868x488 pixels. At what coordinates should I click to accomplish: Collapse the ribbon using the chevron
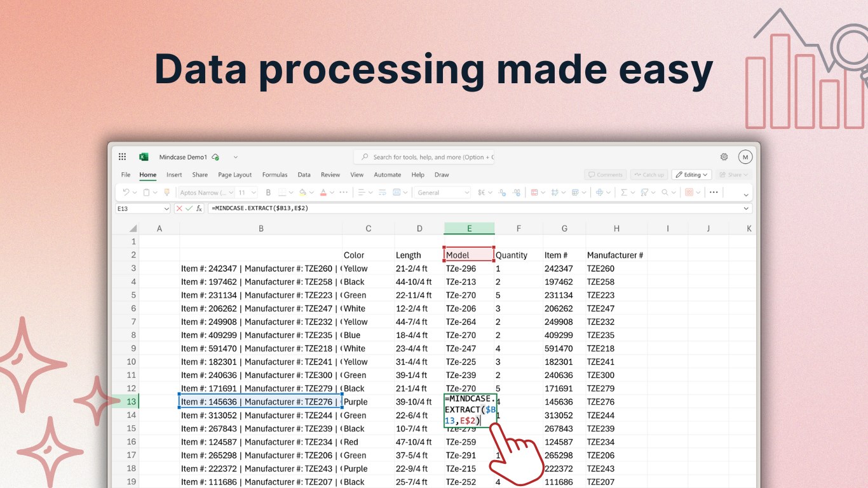point(746,194)
